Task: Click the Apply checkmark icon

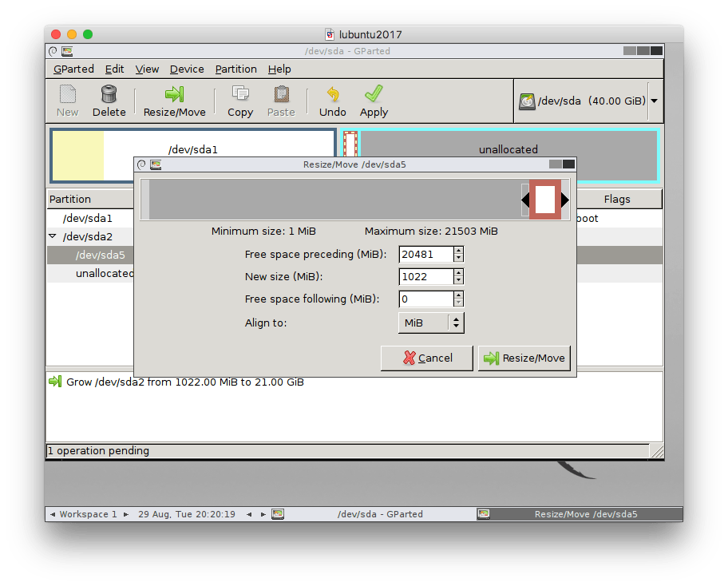Action: coord(374,93)
